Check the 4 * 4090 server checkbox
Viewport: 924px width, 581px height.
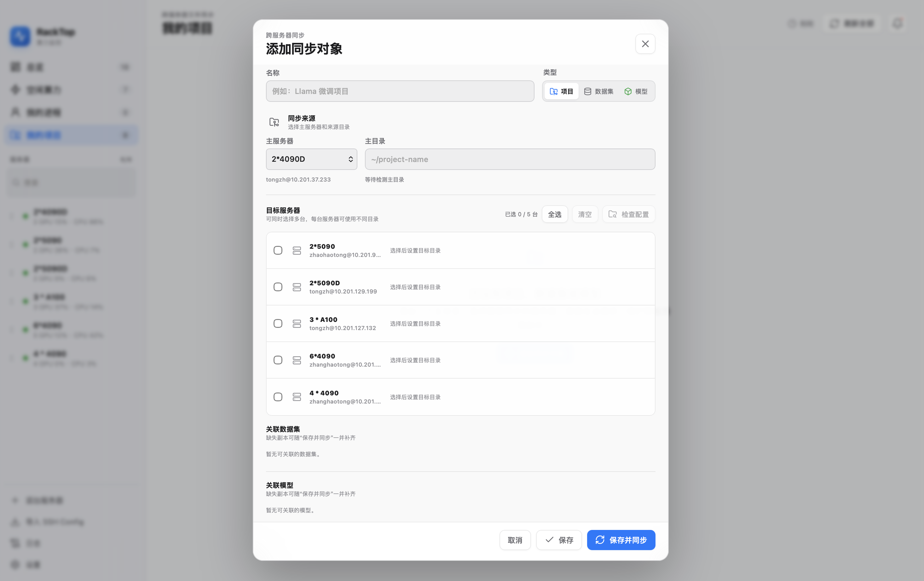pos(278,397)
